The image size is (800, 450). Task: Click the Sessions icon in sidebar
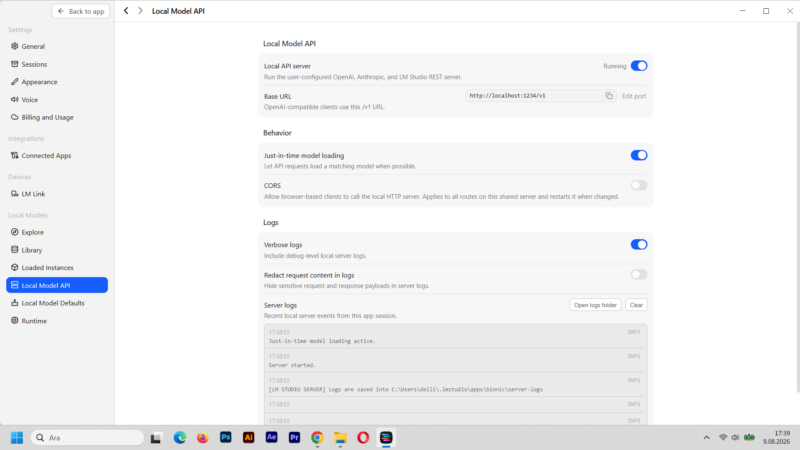coord(14,64)
